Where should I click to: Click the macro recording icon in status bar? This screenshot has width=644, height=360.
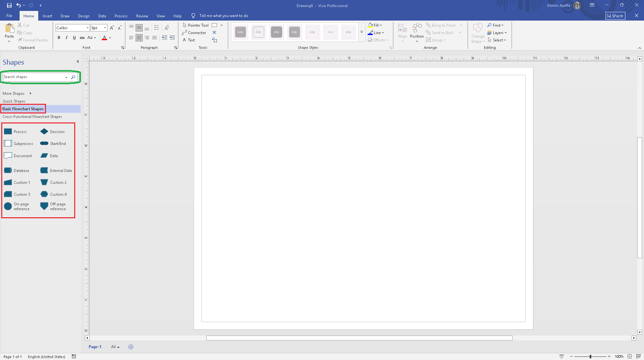click(x=74, y=356)
